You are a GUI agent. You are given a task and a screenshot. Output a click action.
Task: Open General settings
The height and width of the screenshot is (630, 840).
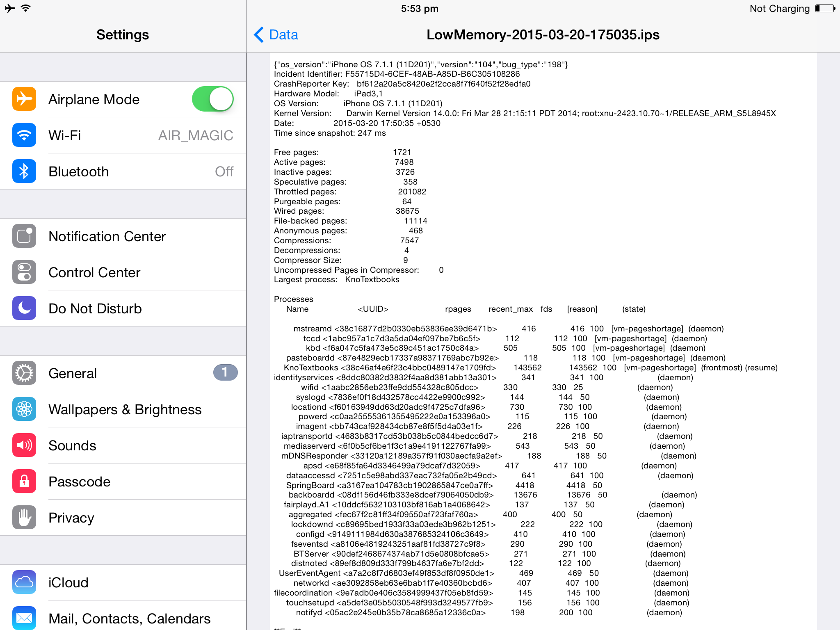click(123, 373)
